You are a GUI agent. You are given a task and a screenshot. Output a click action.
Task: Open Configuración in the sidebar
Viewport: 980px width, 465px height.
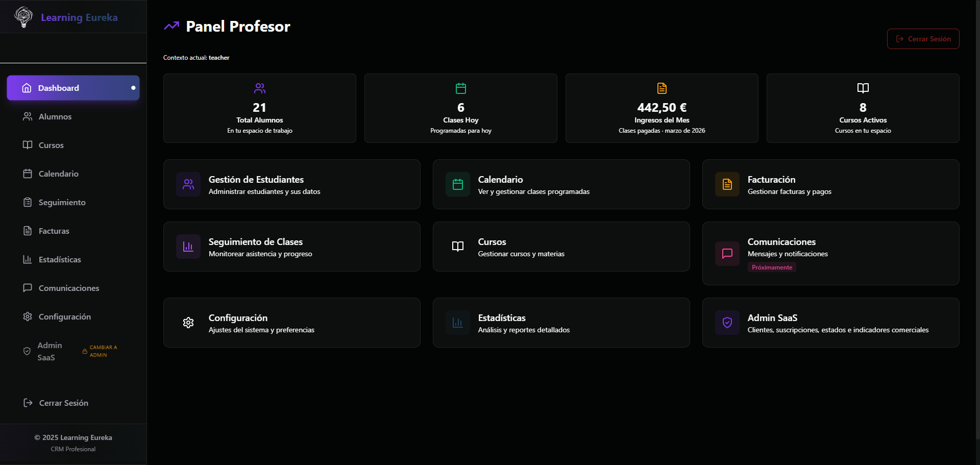coord(73,316)
